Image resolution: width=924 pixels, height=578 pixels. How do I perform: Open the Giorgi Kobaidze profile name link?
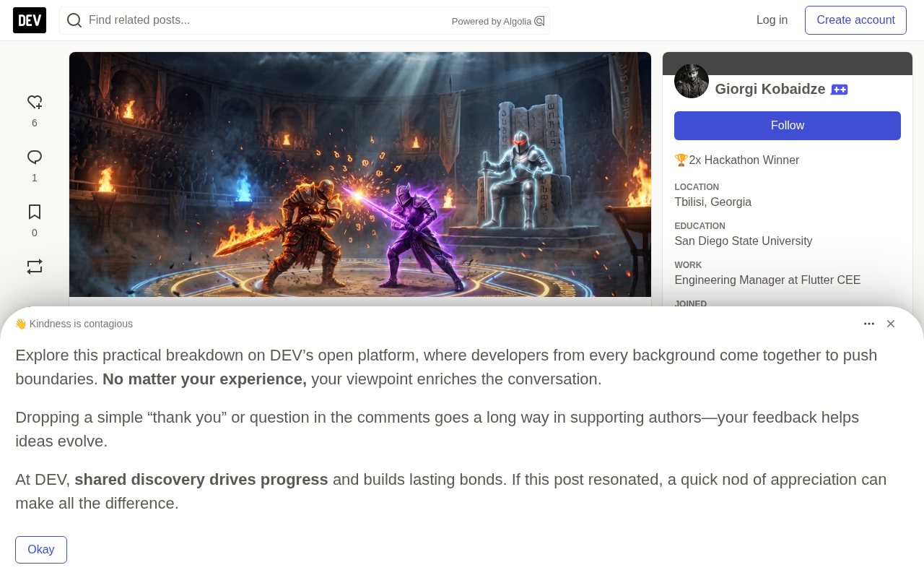[x=770, y=89]
